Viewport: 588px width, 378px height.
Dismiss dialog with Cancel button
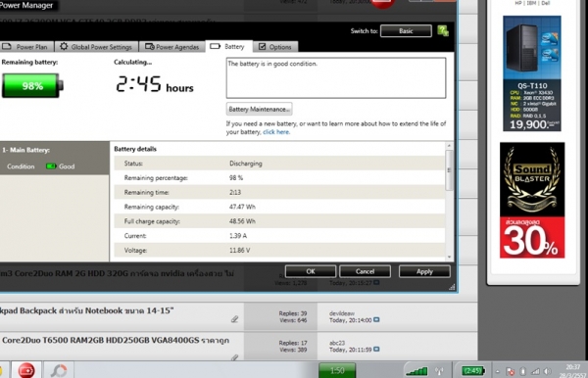point(365,271)
